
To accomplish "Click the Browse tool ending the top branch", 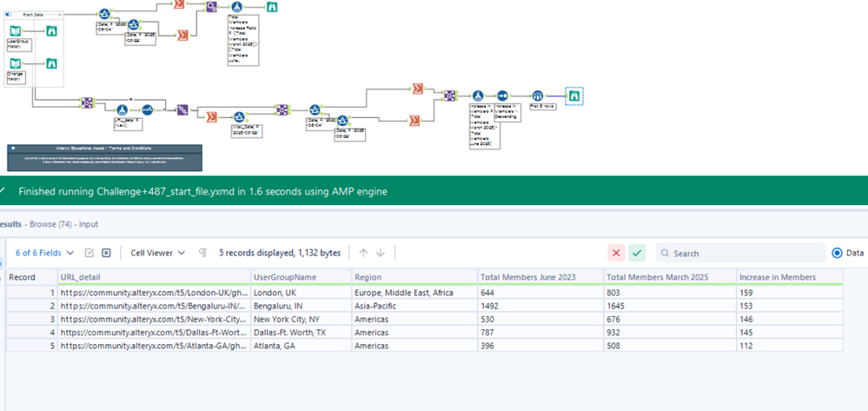I will coord(272,7).
